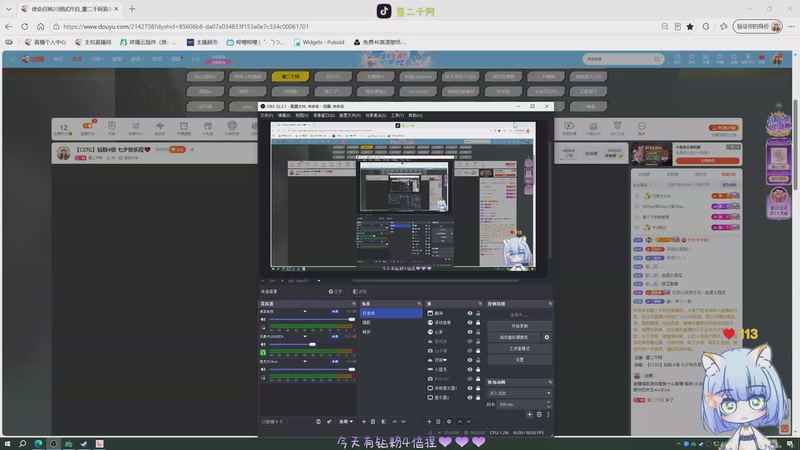Mute the 麦克风/Aux mixer channel
Viewport: 800px width, 450px height.
[263, 369]
